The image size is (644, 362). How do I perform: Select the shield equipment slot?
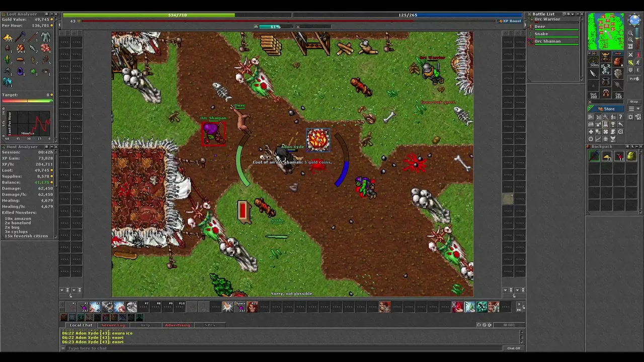click(618, 73)
